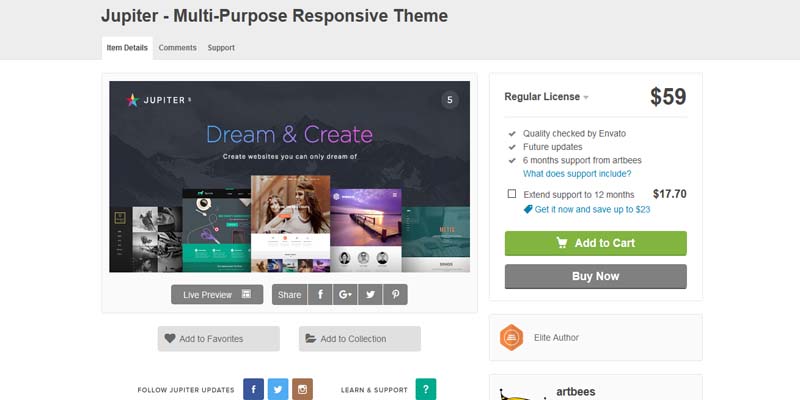Image resolution: width=800 pixels, height=400 pixels.
Task: Pin the theme on Pinterest
Action: [x=395, y=294]
